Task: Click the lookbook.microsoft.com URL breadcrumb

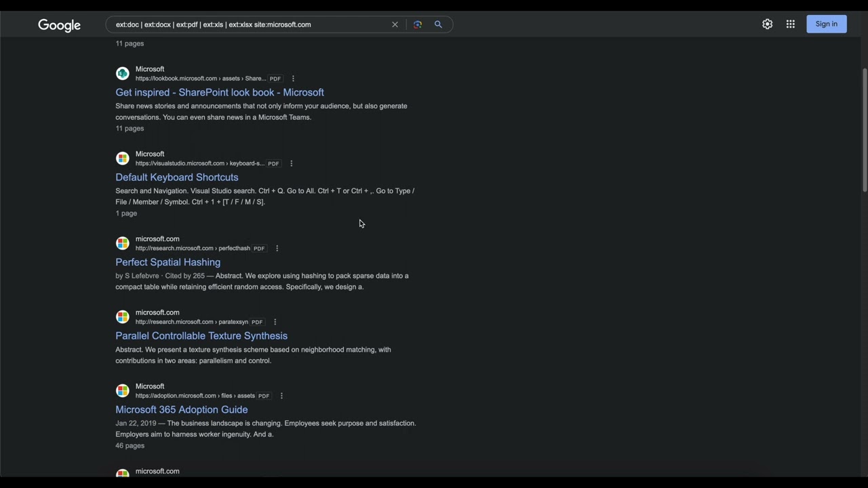Action: (x=201, y=79)
